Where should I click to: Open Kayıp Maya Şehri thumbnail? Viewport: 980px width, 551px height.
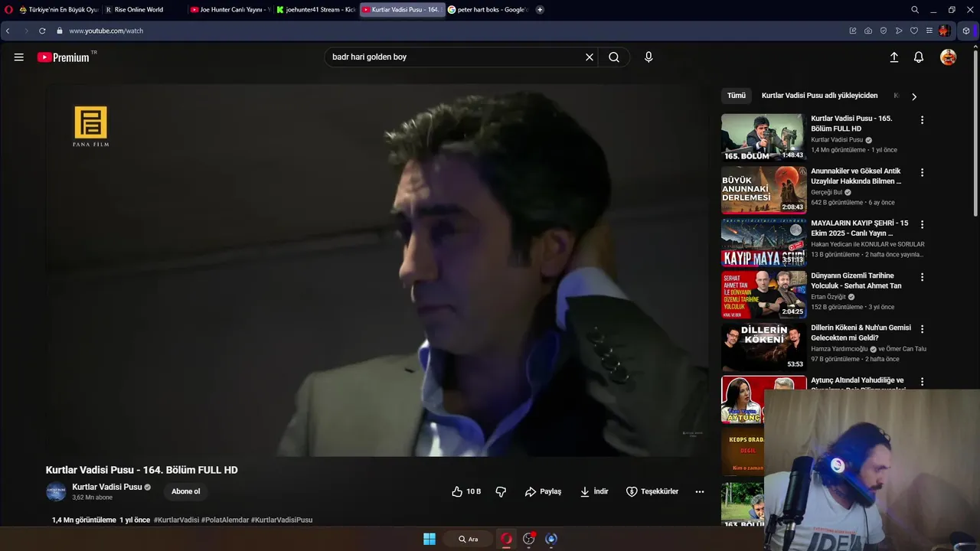(x=763, y=242)
